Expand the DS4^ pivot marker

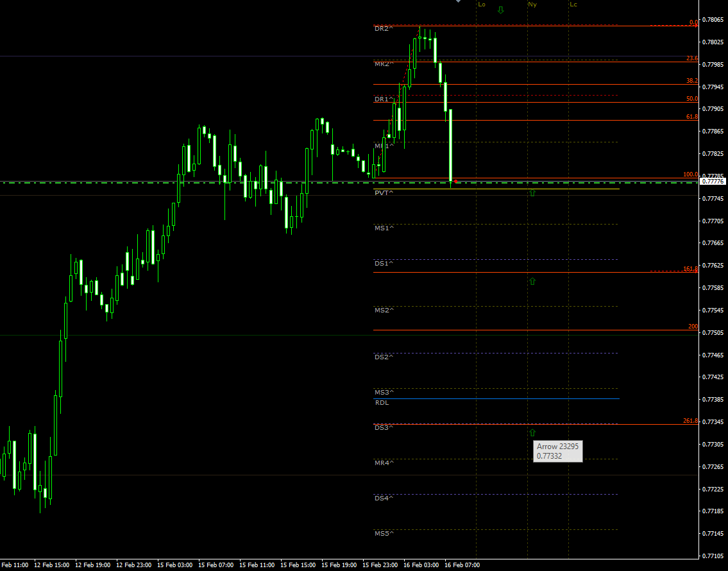(x=383, y=497)
